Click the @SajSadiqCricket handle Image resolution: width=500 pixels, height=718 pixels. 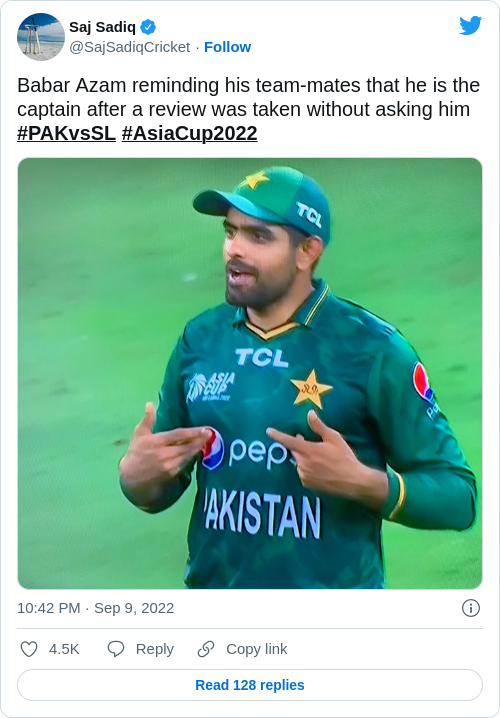(130, 47)
